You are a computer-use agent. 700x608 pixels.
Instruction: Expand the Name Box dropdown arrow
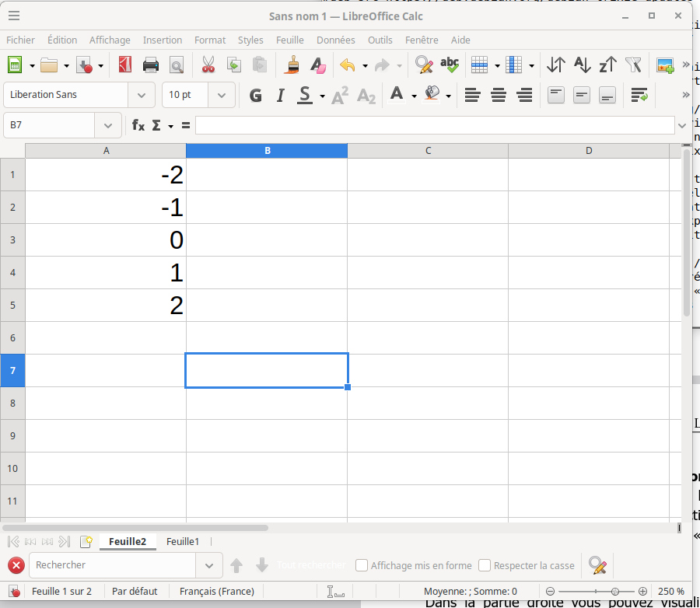pos(107,125)
